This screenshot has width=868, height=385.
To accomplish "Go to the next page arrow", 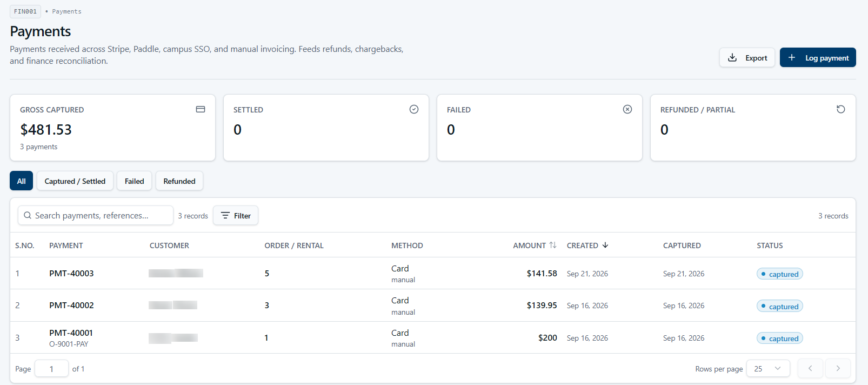I will point(838,368).
